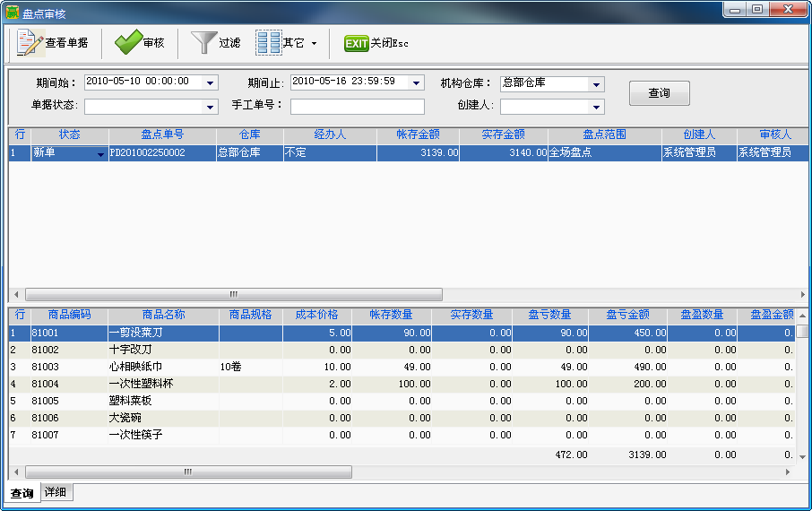Open the 其它 toolbar menu
Screen dimensions: 812x511
point(286,42)
